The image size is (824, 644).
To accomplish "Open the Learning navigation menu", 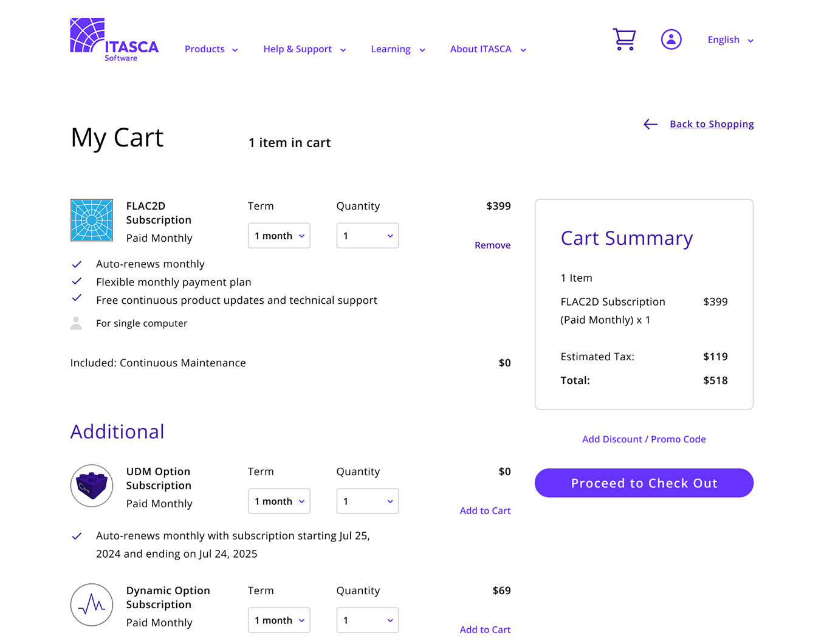I will coord(397,49).
